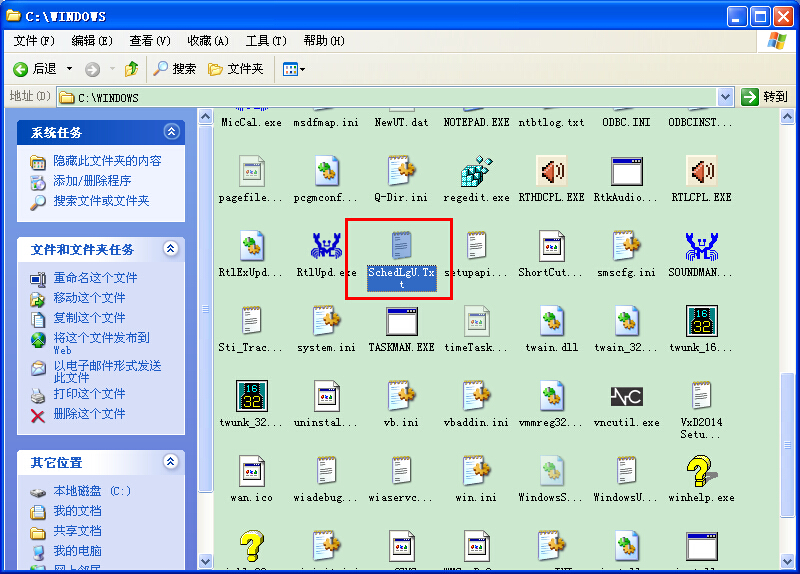
Task: Open 我的电脑 location
Action: [77, 551]
